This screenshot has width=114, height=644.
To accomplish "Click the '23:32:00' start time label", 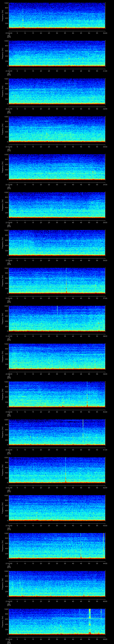I will point(9,147).
